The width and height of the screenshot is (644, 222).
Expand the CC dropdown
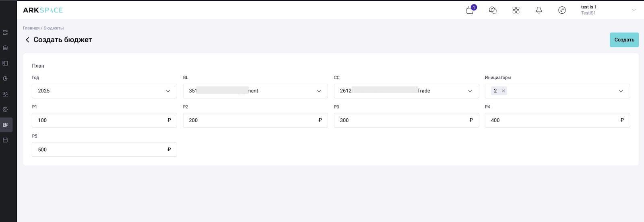[406, 91]
